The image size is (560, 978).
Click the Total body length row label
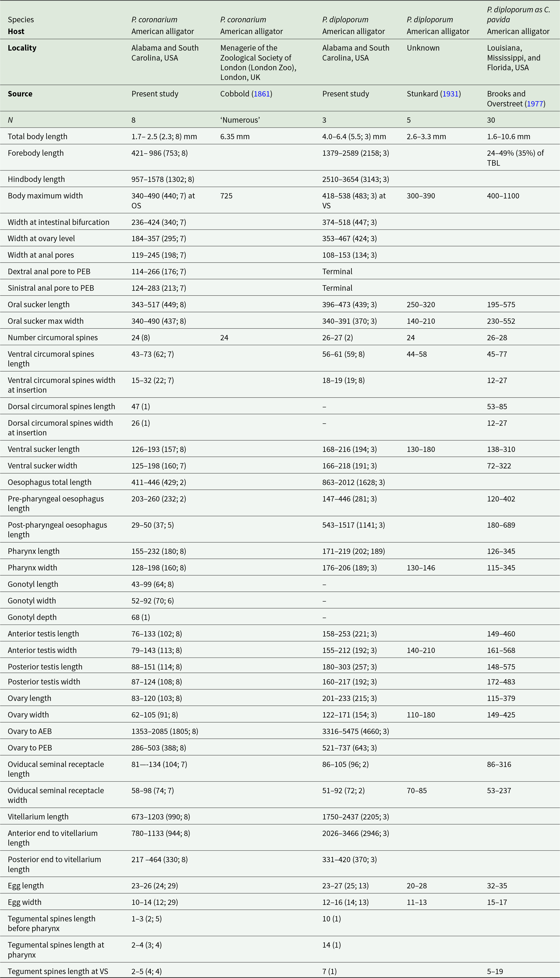[x=37, y=136]
